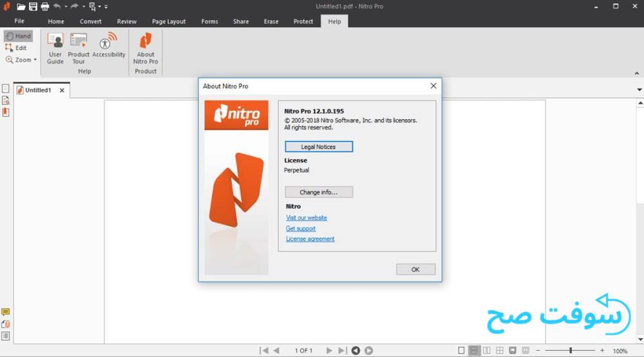This screenshot has height=357, width=644.
Task: Click the 1 OF 1 page number field
Action: pyautogui.click(x=303, y=351)
